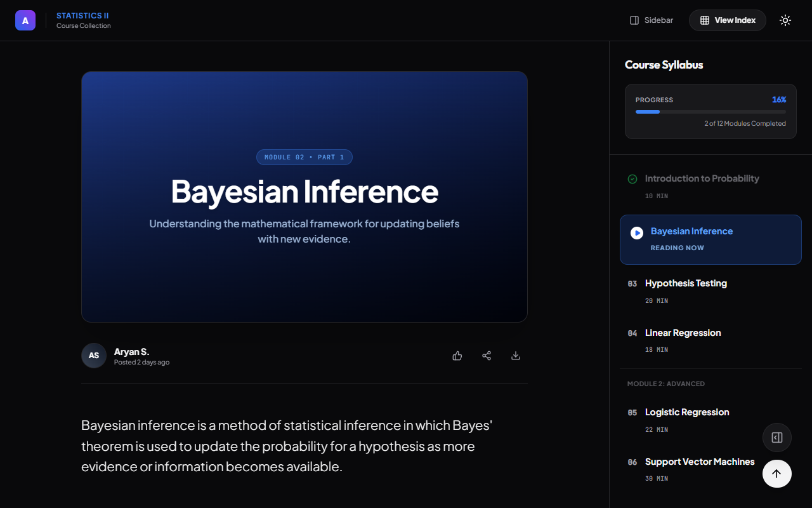Click the author name Aryan S.
This screenshot has height=508, width=812.
(131, 352)
